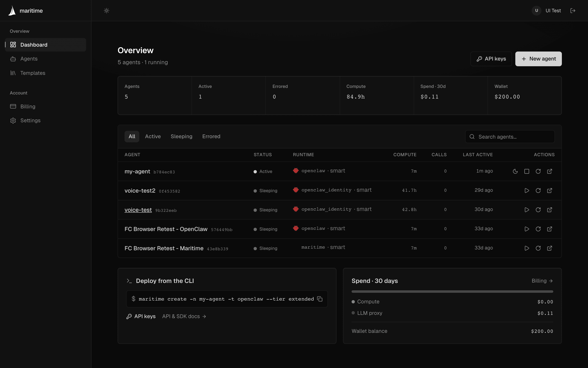Click the Spend · 30d $0.11 stat
This screenshot has height=368, width=588.
(451, 95)
